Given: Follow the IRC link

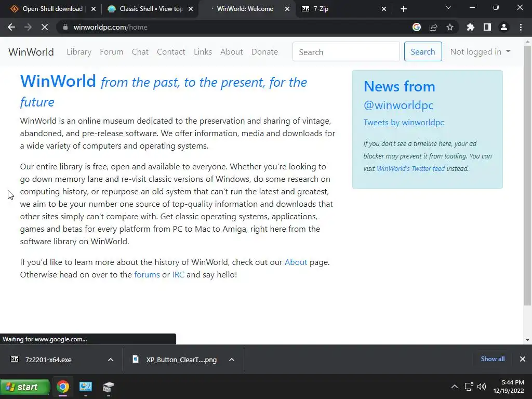Looking at the screenshot, I should [x=178, y=274].
